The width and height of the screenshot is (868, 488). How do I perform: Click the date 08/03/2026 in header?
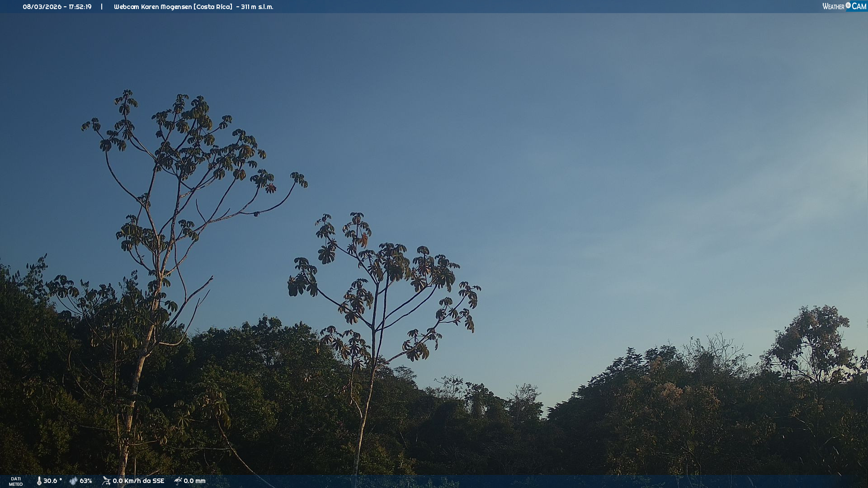42,7
